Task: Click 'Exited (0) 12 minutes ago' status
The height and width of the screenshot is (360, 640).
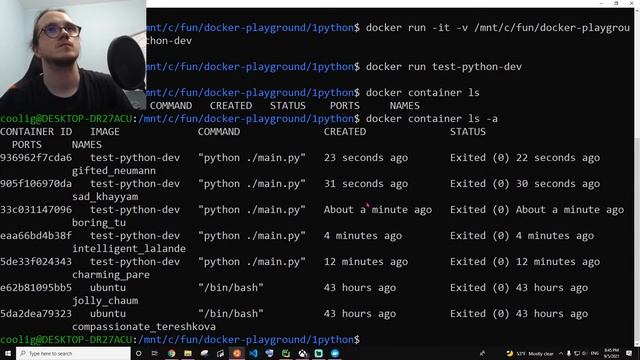Action: click(x=525, y=262)
